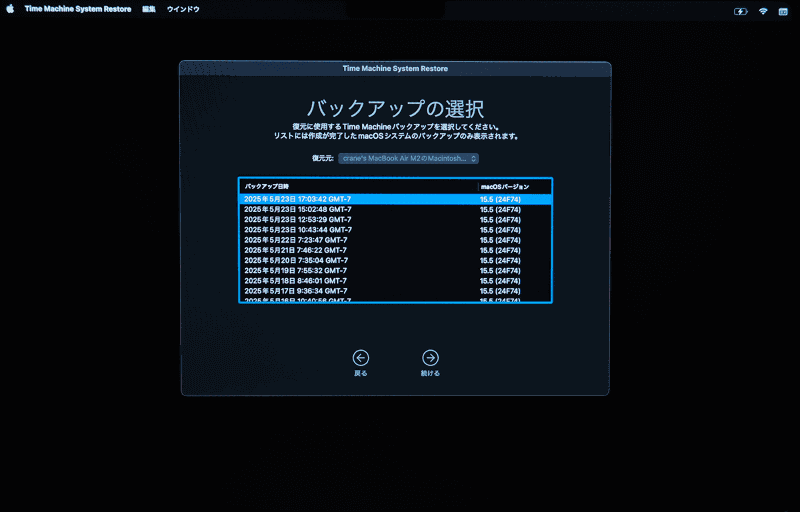The height and width of the screenshot is (512, 800).
Task: Click the forward arrow icon above 続ける
Action: 430,358
